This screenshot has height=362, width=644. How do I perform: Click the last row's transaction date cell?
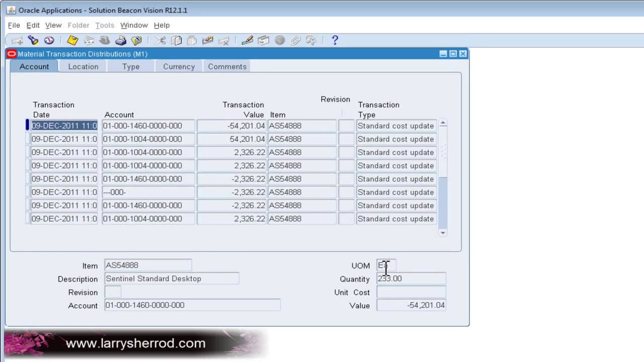(x=64, y=219)
